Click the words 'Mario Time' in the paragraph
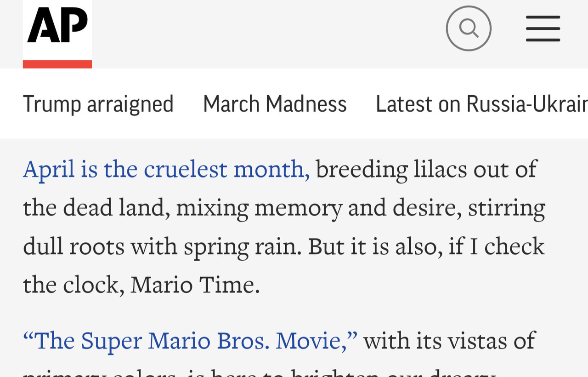588x377 pixels. (195, 285)
